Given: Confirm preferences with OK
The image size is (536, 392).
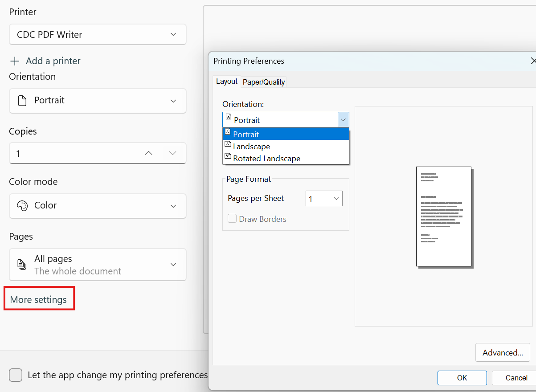Looking at the screenshot, I should click(462, 378).
